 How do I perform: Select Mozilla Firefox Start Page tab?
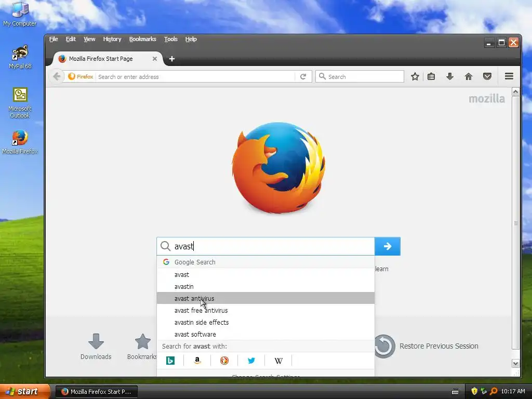tap(108, 59)
